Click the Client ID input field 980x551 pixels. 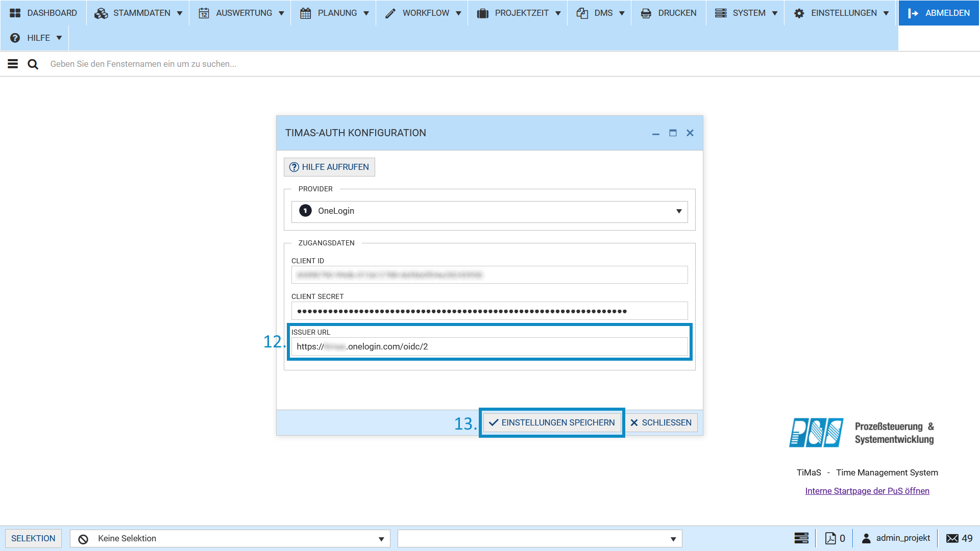coord(489,274)
